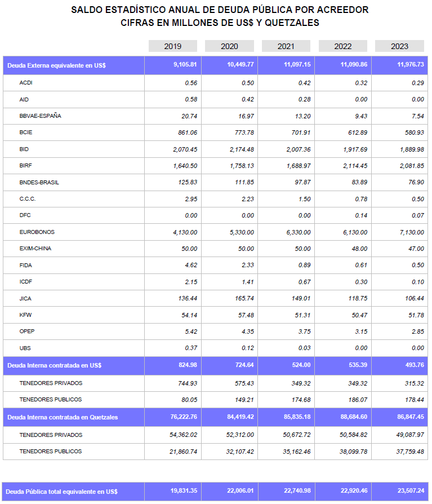Select the BBVAE-ESPAÑA creditor label
The width and height of the screenshot is (432, 504).
pos(40,116)
